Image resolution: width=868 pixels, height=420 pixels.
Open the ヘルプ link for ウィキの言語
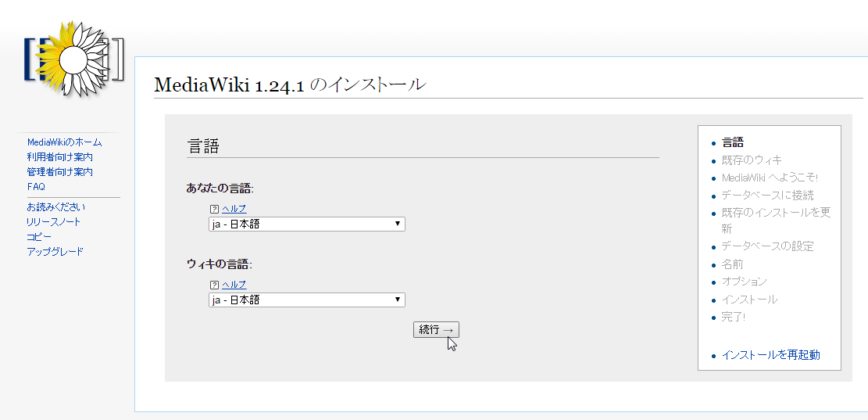point(234,285)
